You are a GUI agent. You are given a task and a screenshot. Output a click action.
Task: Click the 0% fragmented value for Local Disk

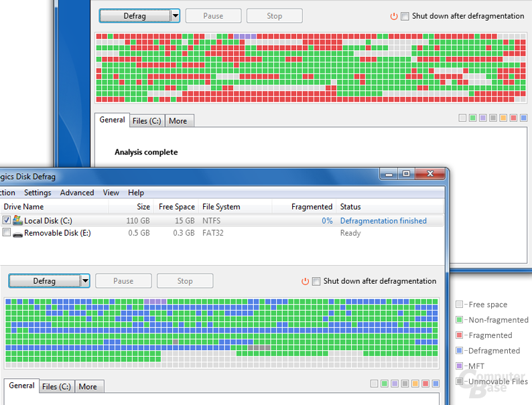[327, 221]
